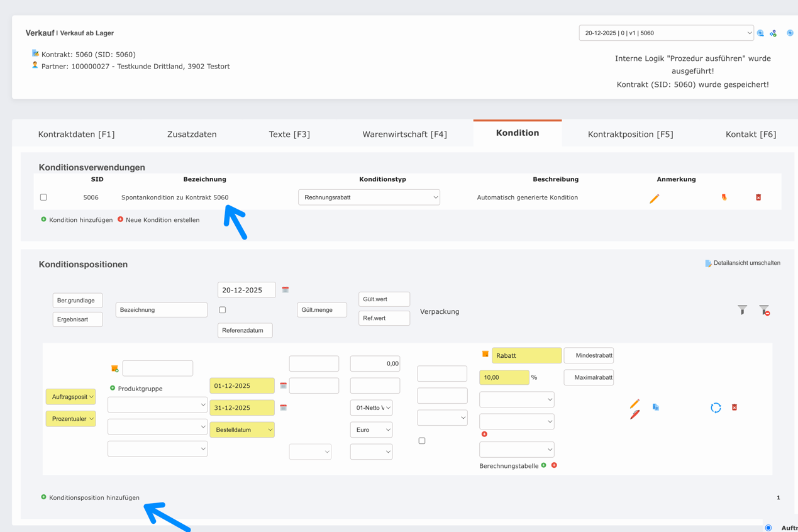
Task: Open the calendar icon next to 01-12-2025
Action: (x=284, y=385)
